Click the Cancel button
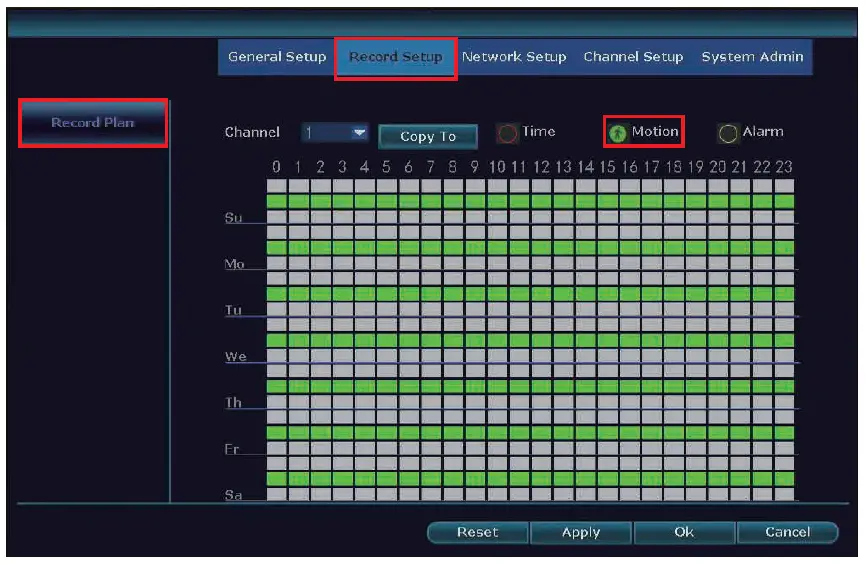 (x=787, y=532)
